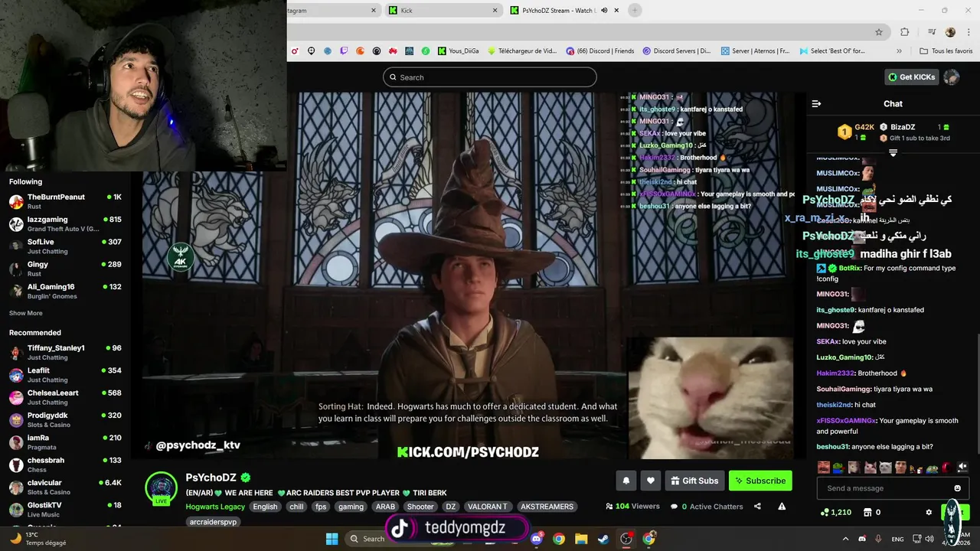The image size is (980, 551).
Task: Open the Server Aternos bookmark
Action: (755, 51)
